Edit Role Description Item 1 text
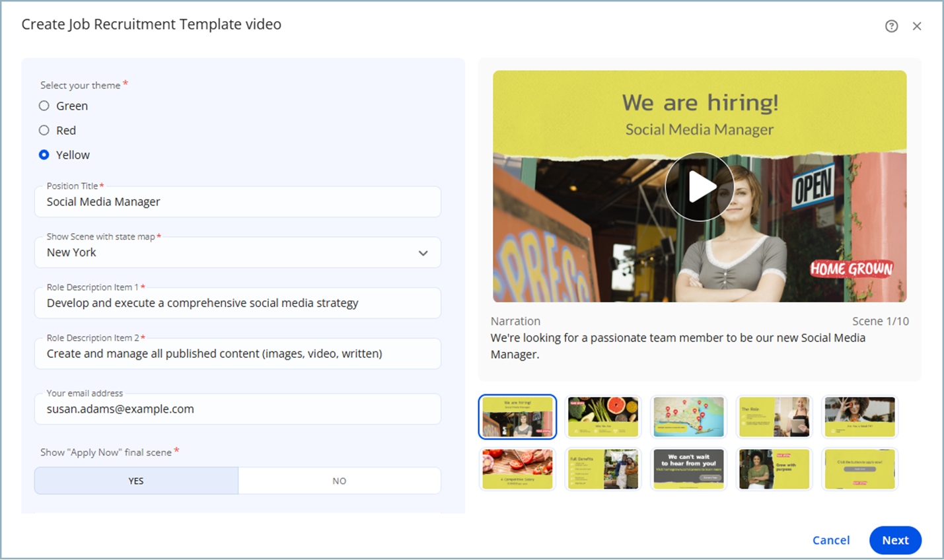Screen dimensions: 944x560 [238, 302]
